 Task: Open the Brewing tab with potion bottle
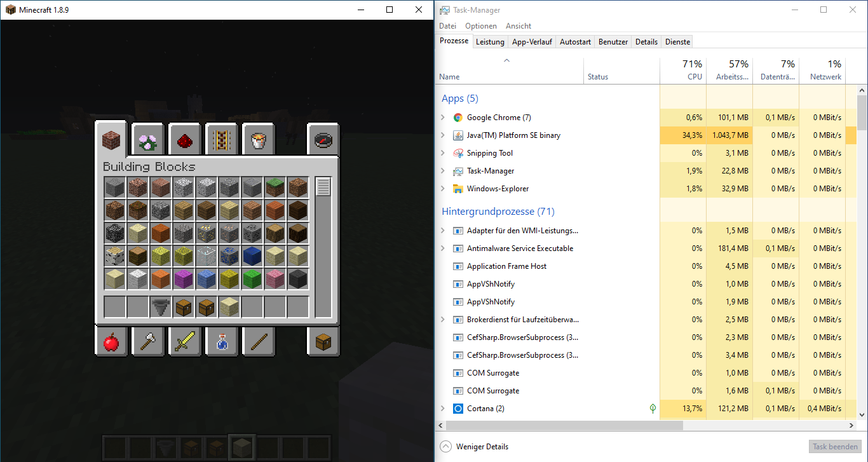(222, 343)
